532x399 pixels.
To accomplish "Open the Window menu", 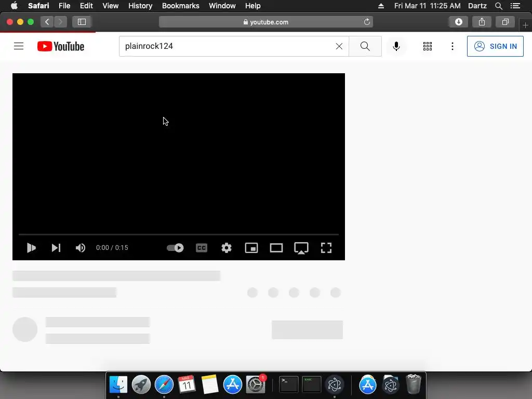I will 222,6.
